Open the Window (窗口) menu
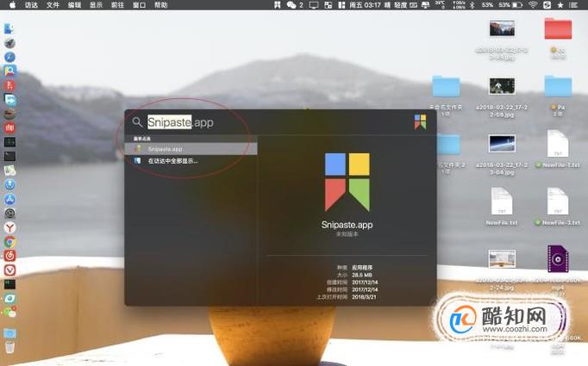588x366 pixels. (139, 5)
